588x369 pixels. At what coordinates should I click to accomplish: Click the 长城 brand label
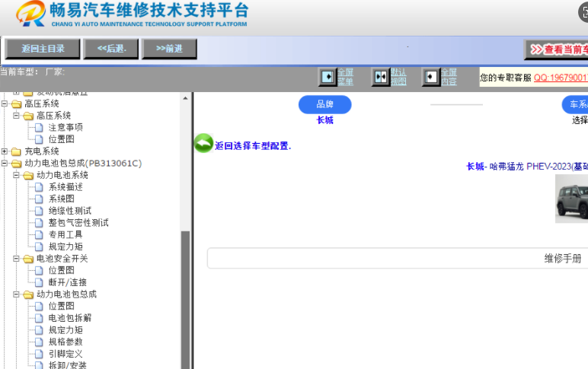[324, 120]
